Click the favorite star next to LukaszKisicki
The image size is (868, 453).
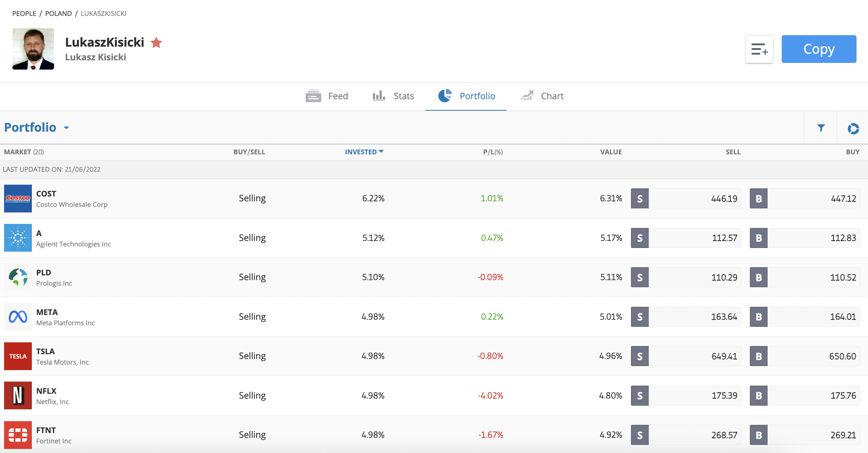click(x=156, y=43)
